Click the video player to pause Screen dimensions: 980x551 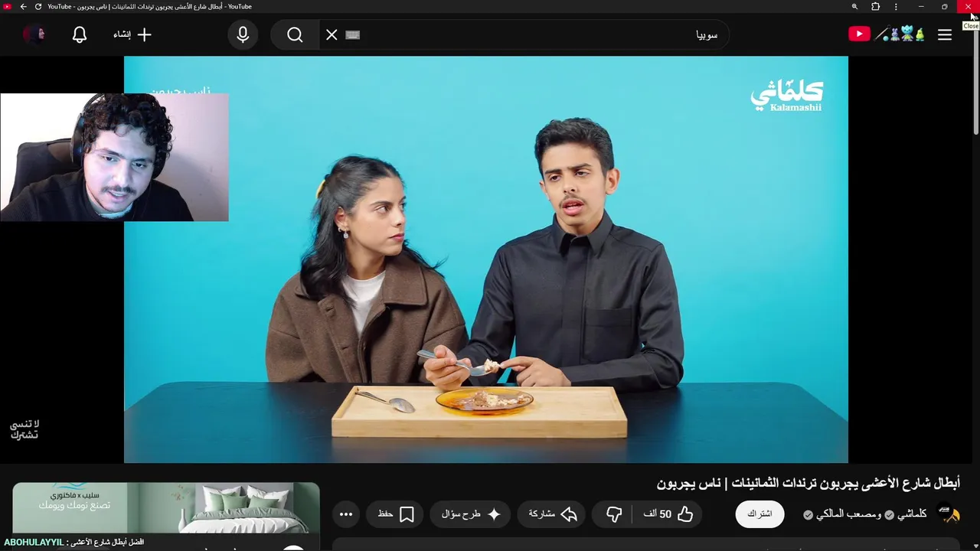(486, 259)
